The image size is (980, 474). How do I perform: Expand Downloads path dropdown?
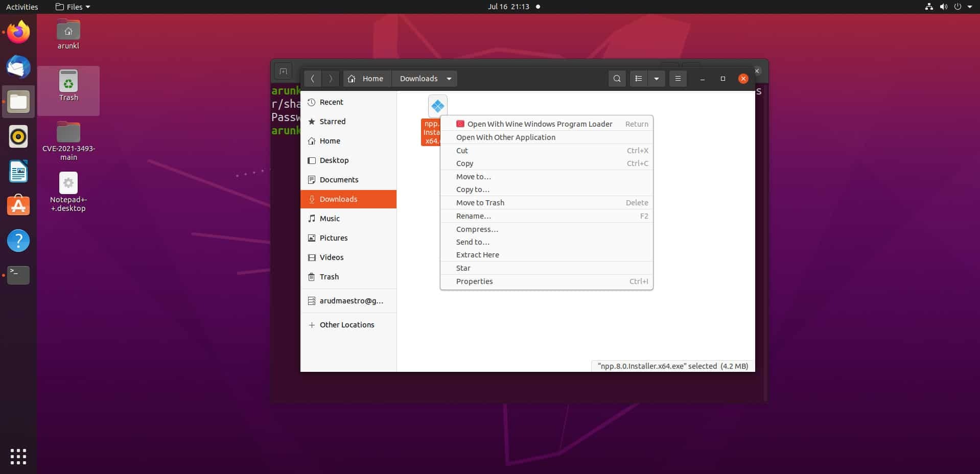tap(449, 79)
